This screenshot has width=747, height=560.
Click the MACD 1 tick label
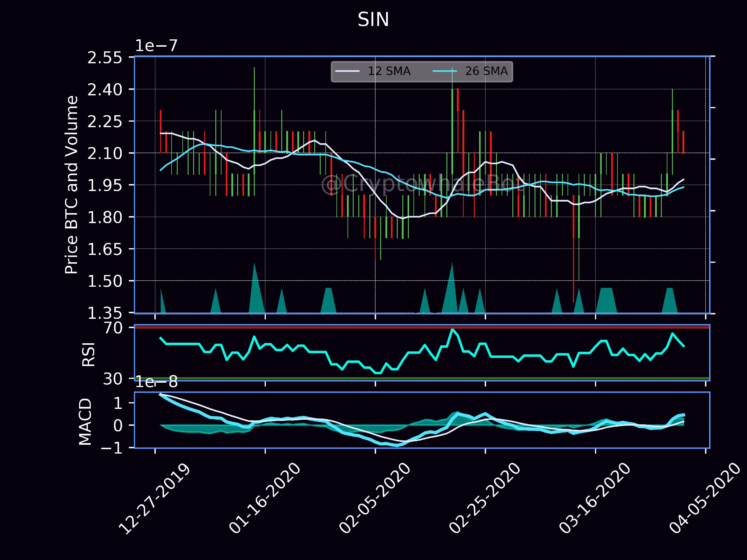click(x=118, y=403)
